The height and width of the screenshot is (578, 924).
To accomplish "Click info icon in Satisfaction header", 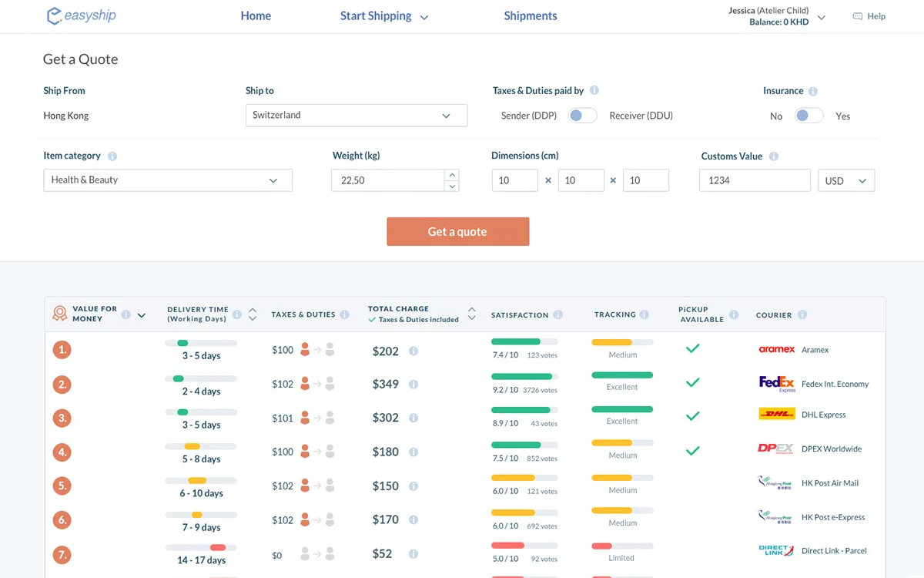I will [x=558, y=314].
